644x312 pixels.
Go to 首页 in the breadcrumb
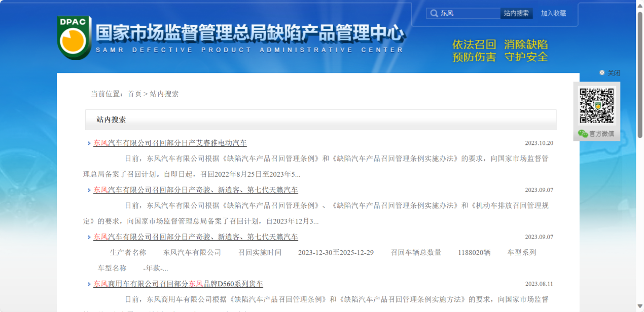click(x=134, y=94)
